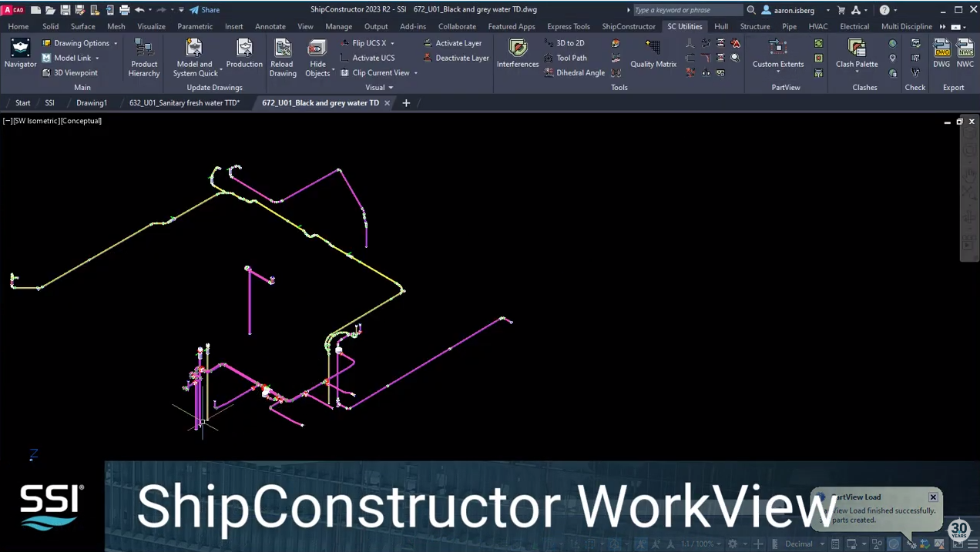The height and width of the screenshot is (552, 980).
Task: Click Activate UCS
Action: coord(367,58)
